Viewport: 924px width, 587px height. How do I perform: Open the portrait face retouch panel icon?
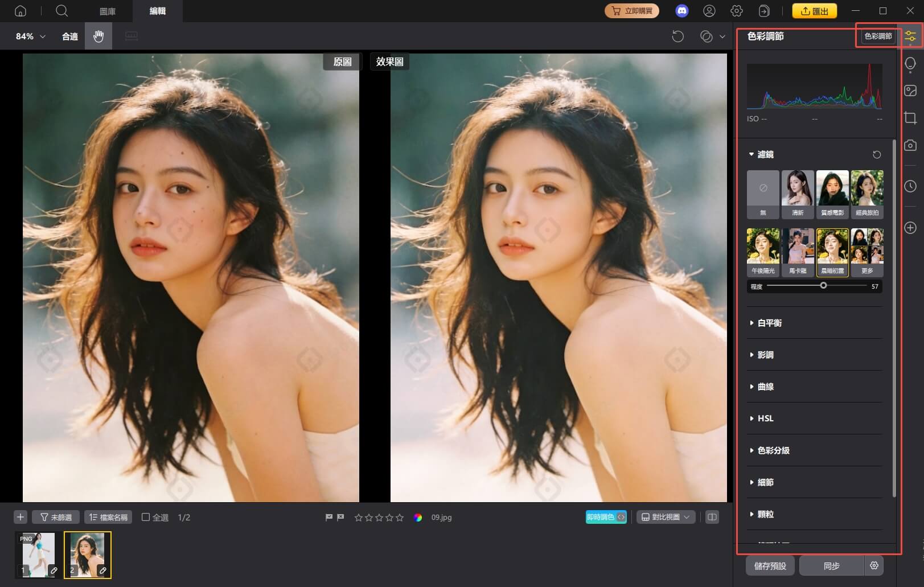coord(910,64)
